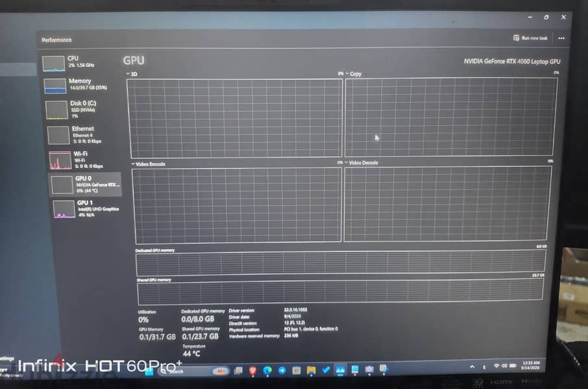Open the Camera app from taskbar
This screenshot has width=588, height=389.
click(369, 370)
